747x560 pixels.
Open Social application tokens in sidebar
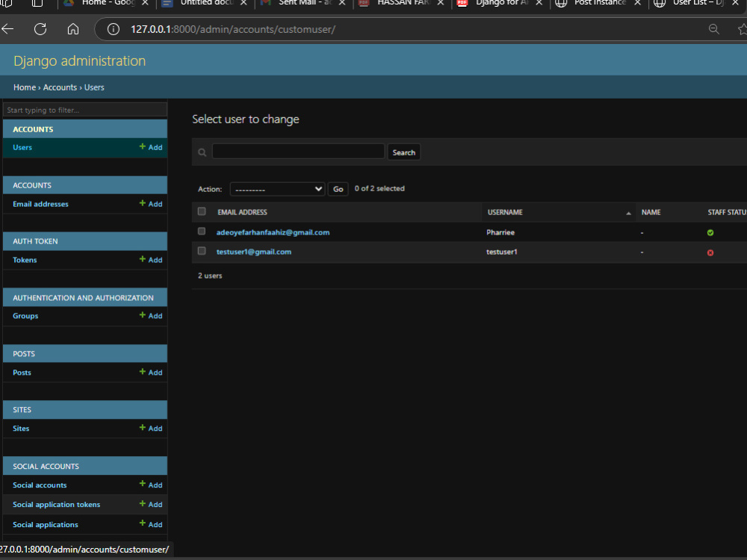(56, 504)
